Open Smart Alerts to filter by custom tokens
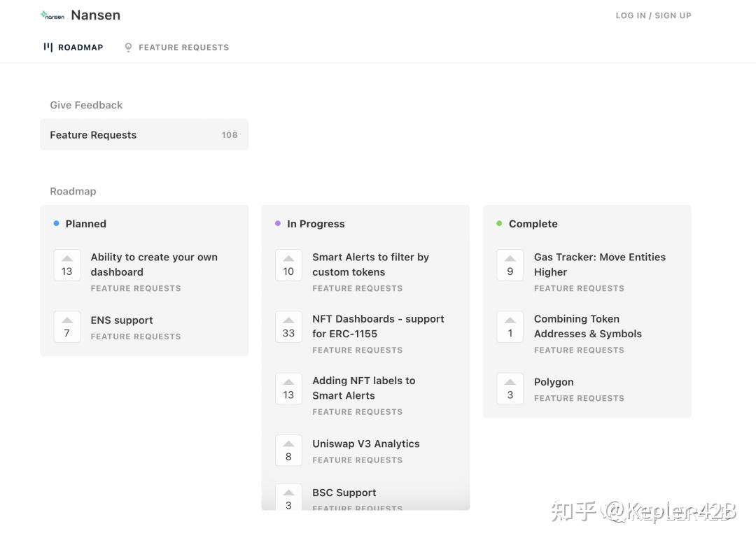This screenshot has width=756, height=545. point(370,264)
